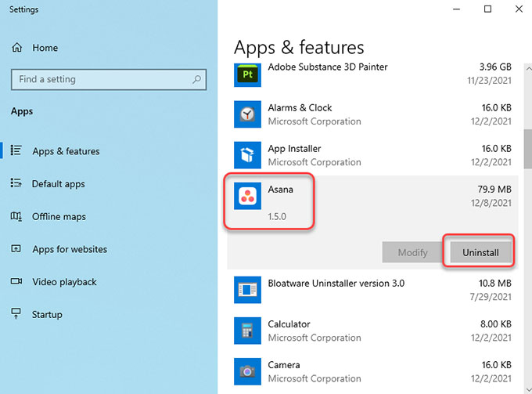Image resolution: width=532 pixels, height=394 pixels.
Task: Click the Apps & features list icon
Action: 16,150
